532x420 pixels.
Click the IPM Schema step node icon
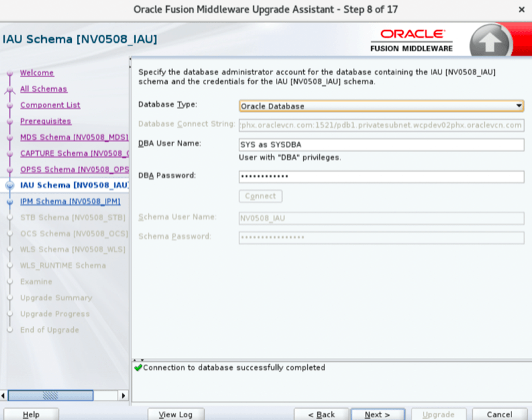10,202
